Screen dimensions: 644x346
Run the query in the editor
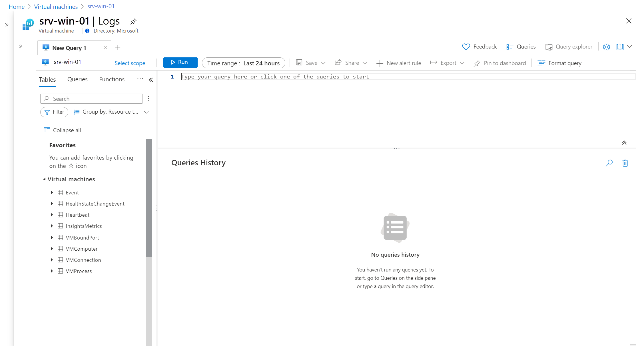click(180, 62)
